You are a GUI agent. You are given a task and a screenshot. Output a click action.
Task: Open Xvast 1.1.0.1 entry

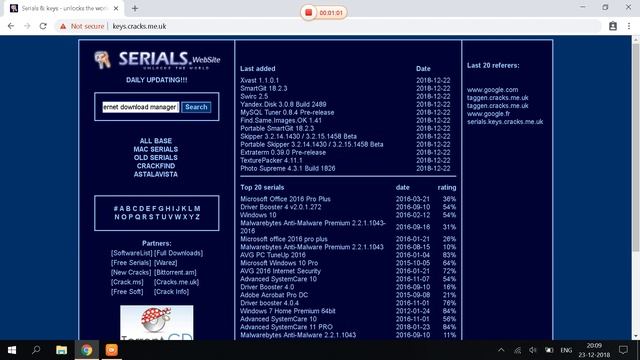pyautogui.click(x=260, y=80)
